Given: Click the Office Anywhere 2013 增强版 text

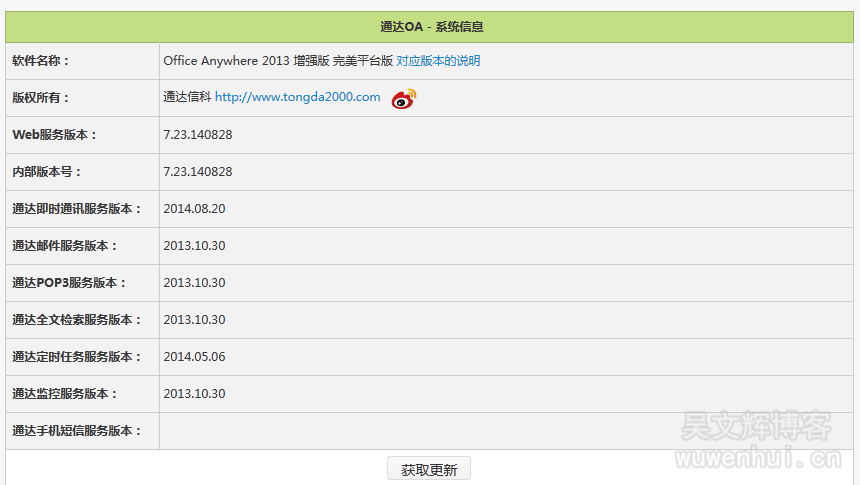Looking at the screenshot, I should [x=277, y=61].
